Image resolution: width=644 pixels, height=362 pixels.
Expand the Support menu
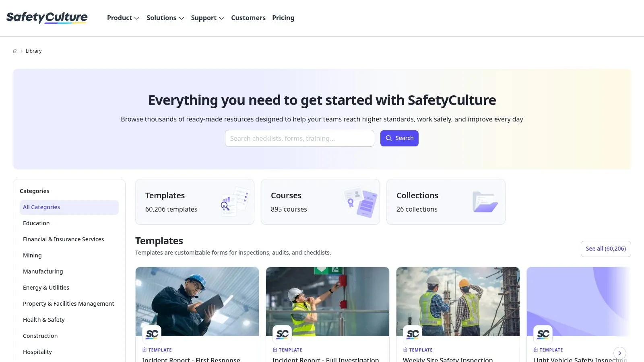click(x=208, y=18)
